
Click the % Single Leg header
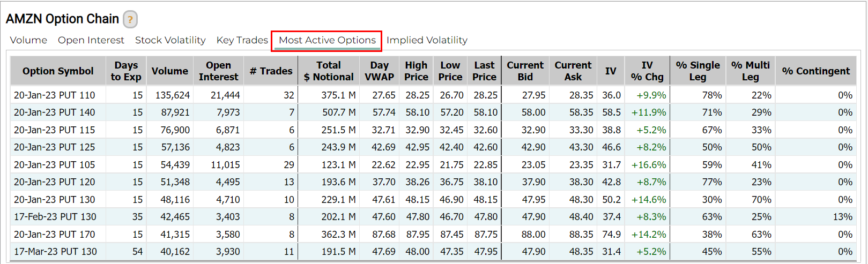click(x=698, y=71)
